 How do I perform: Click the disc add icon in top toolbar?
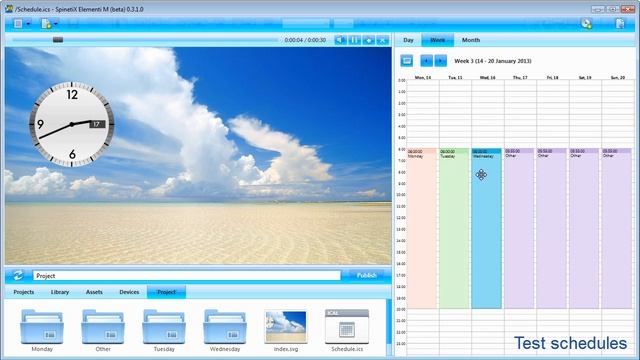coord(587,24)
